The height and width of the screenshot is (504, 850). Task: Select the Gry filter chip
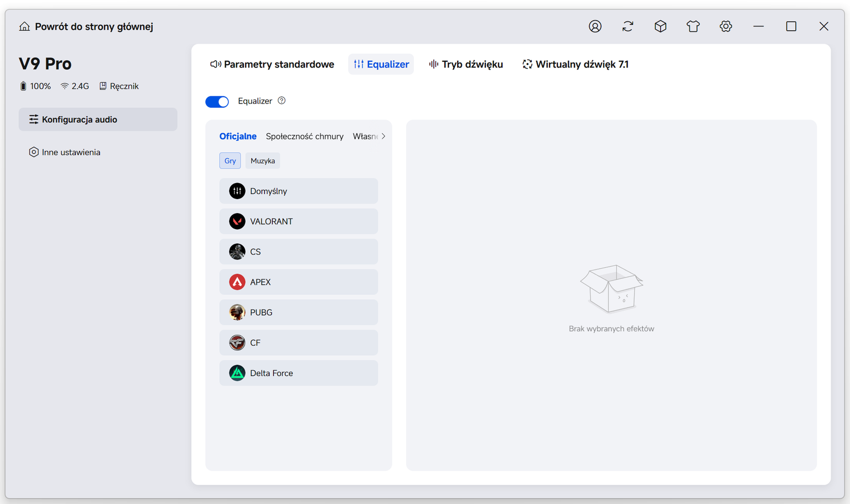[x=230, y=161]
